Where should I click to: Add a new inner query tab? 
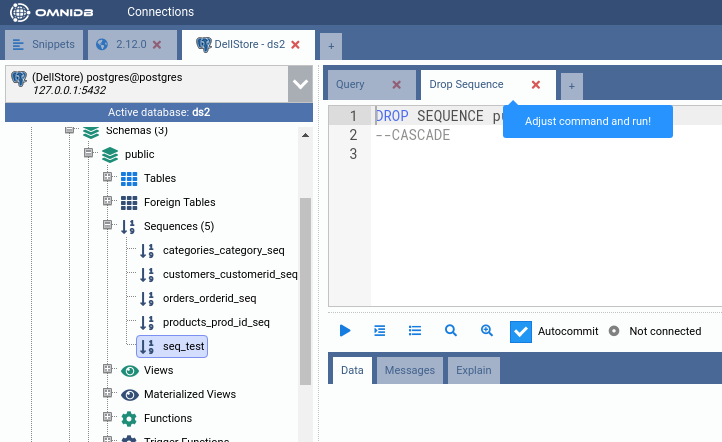coord(571,86)
